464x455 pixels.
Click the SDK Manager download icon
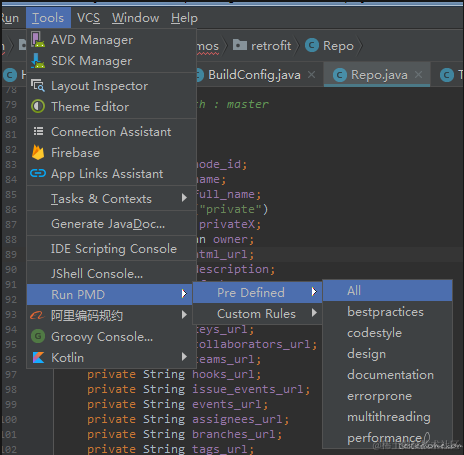(x=38, y=61)
